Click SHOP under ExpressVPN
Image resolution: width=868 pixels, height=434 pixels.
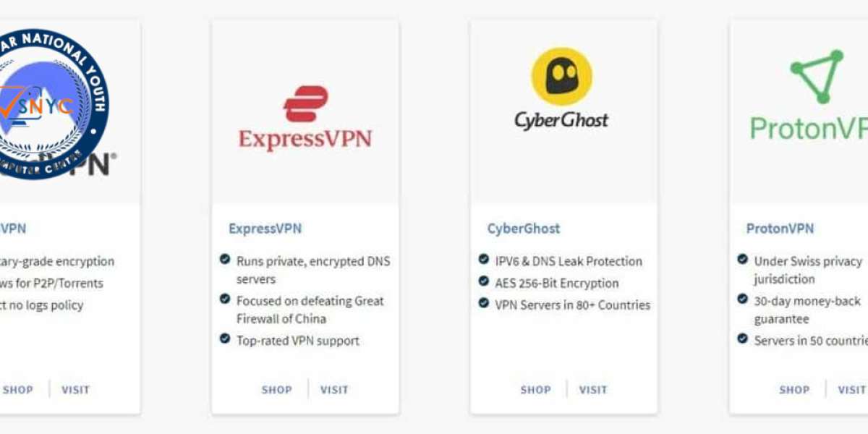tap(276, 390)
